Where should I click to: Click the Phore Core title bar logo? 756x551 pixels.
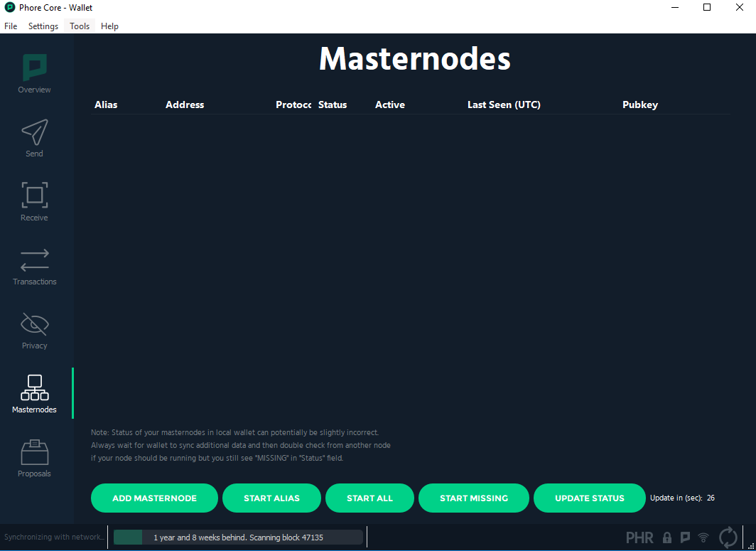(x=10, y=8)
